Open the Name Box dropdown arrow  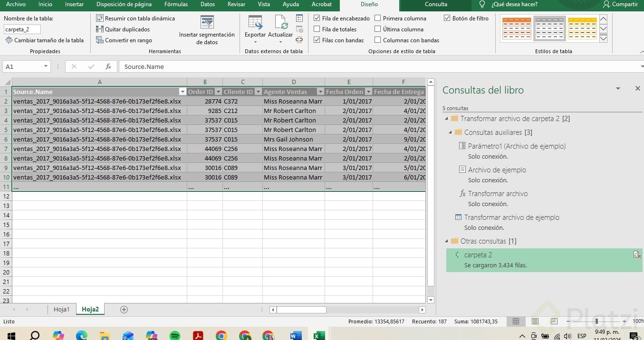click(x=46, y=67)
